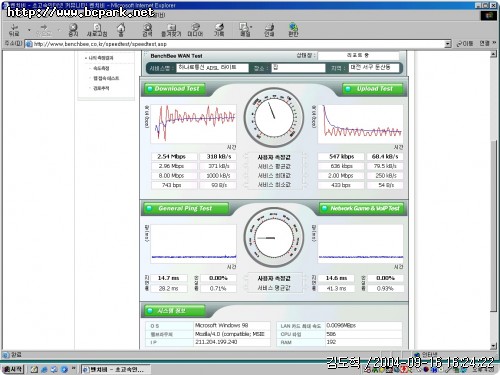Viewport: 500px width, 375px height.
Task: Print the page with 인쇄 icon
Action: pyautogui.click(x=269, y=30)
